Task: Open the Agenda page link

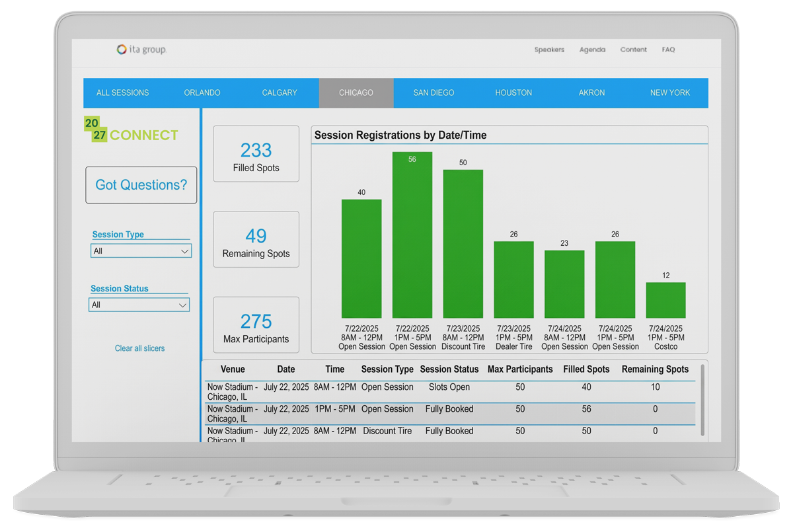Action: [592, 50]
